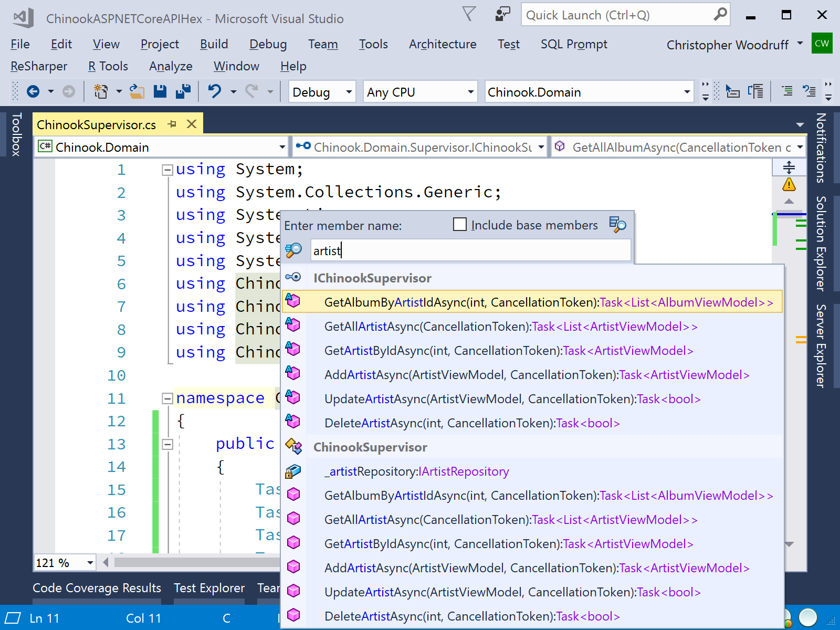Collapse the class block at line 13

(x=167, y=444)
